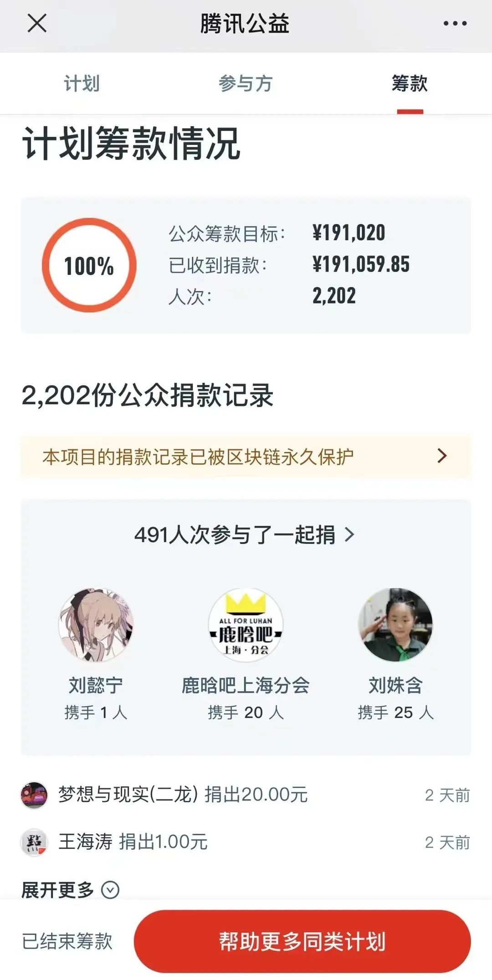The image size is (492, 980).
Task: Tap the arrow on the blockchain banner
Action: (442, 456)
